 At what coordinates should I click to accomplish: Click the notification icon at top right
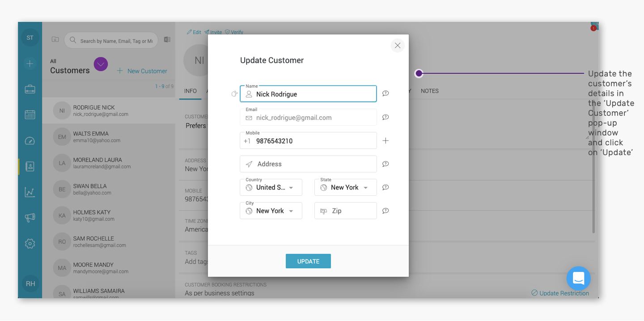(594, 27)
